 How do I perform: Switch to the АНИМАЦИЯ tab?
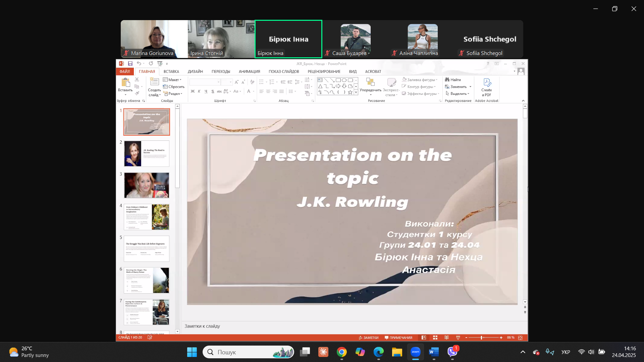coord(249,72)
